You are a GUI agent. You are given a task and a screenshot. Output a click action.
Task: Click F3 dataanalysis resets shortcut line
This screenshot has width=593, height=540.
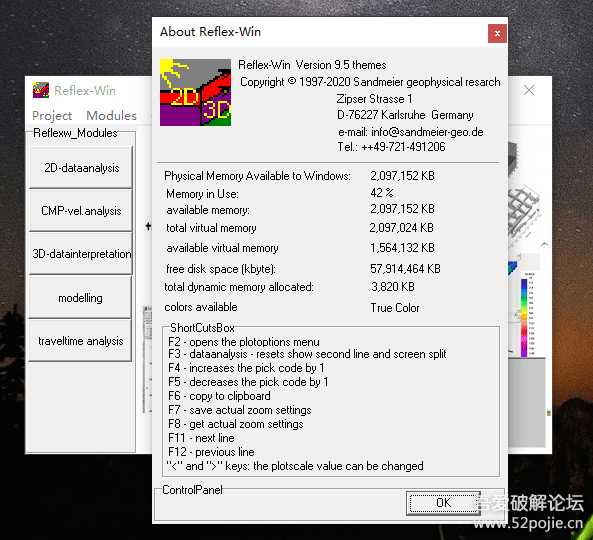pyautogui.click(x=307, y=354)
